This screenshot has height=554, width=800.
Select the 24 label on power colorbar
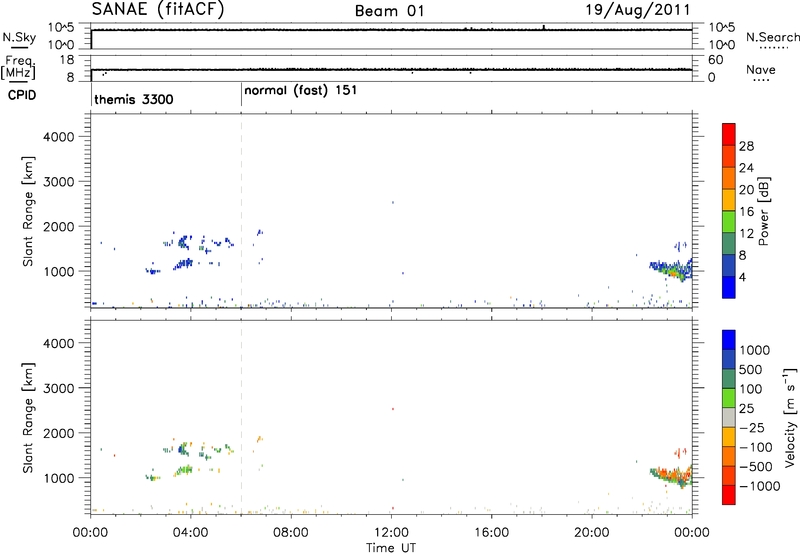746,168
